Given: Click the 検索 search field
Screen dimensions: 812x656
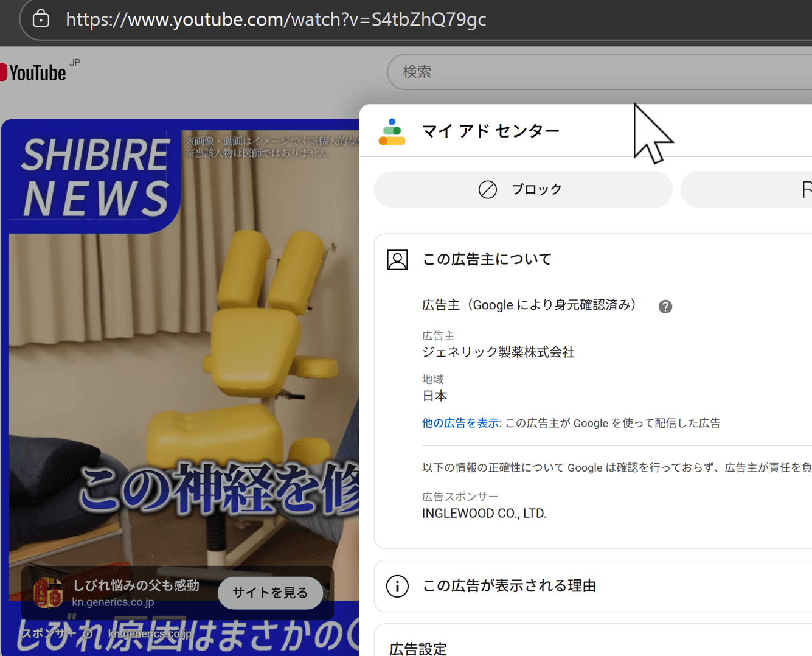Looking at the screenshot, I should [600, 72].
